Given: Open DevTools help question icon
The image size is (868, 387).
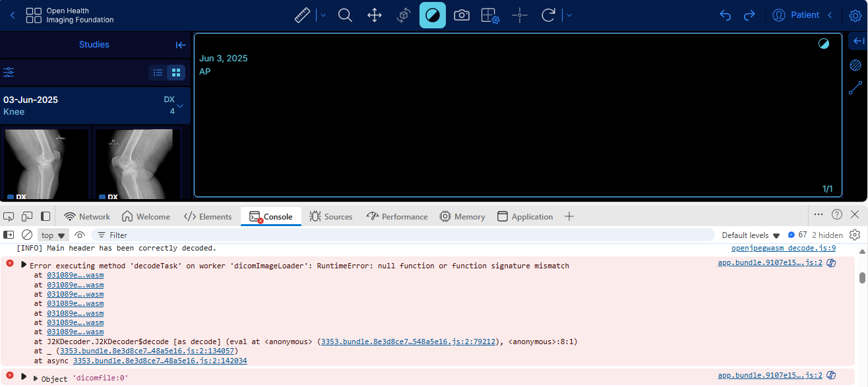Looking at the screenshot, I should point(837,214).
